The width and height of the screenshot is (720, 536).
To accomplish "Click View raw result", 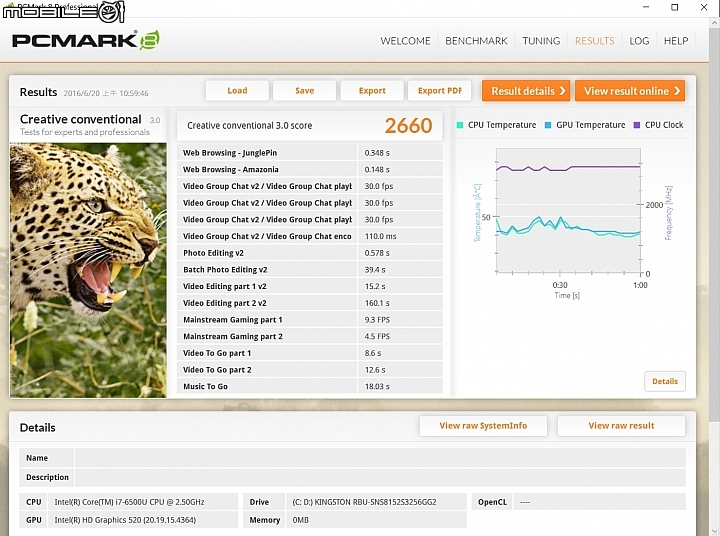I will 621,426.
